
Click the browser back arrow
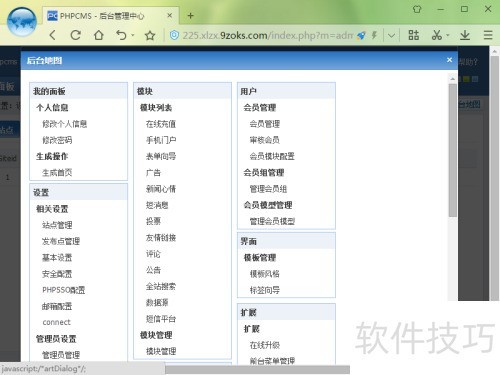[53, 35]
